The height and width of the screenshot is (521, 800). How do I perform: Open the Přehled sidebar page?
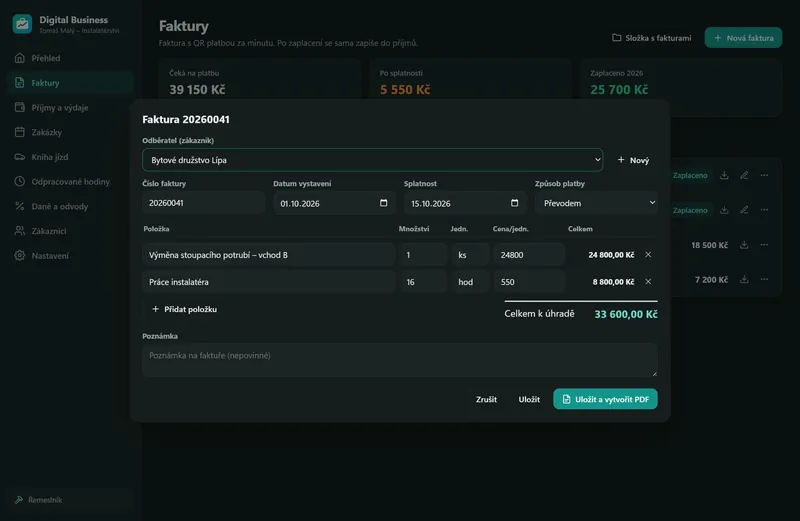coord(70,58)
